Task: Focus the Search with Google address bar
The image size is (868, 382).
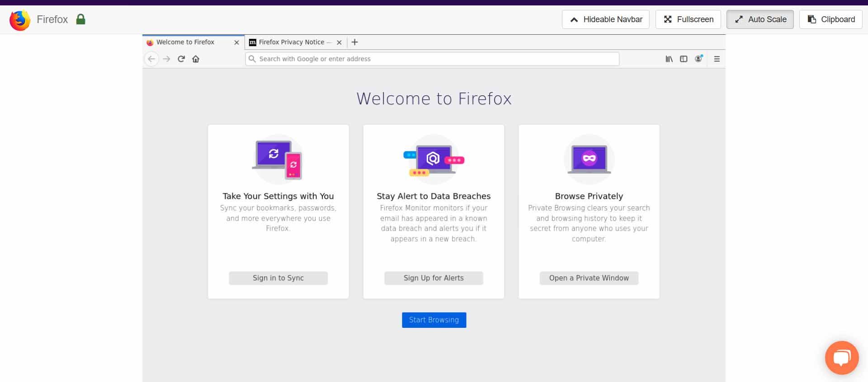Action: tap(432, 59)
